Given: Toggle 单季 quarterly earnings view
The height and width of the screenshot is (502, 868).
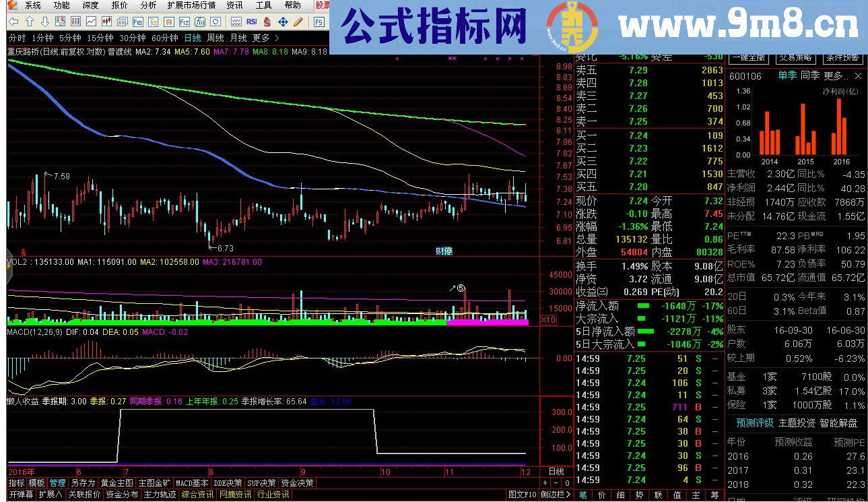Looking at the screenshot, I should [788, 75].
